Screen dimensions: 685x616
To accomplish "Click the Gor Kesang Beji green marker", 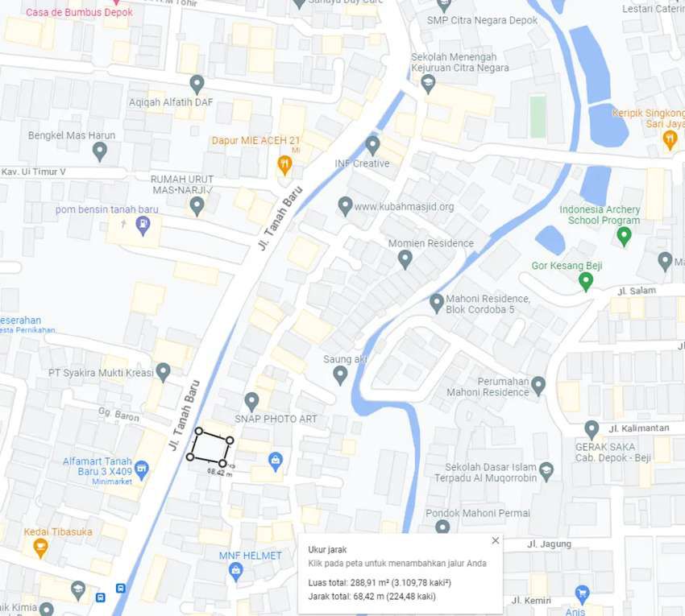I will coord(585,282).
